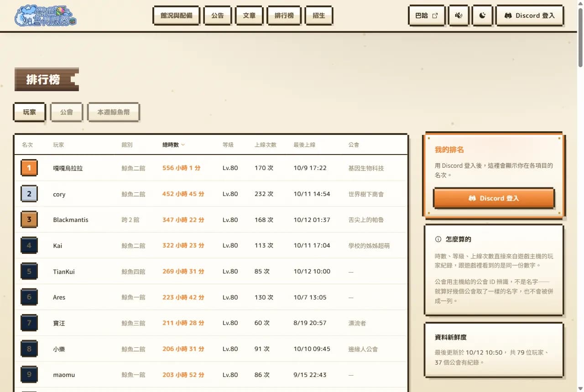Click the rank 2 silver badge
584x392 pixels.
click(x=29, y=194)
